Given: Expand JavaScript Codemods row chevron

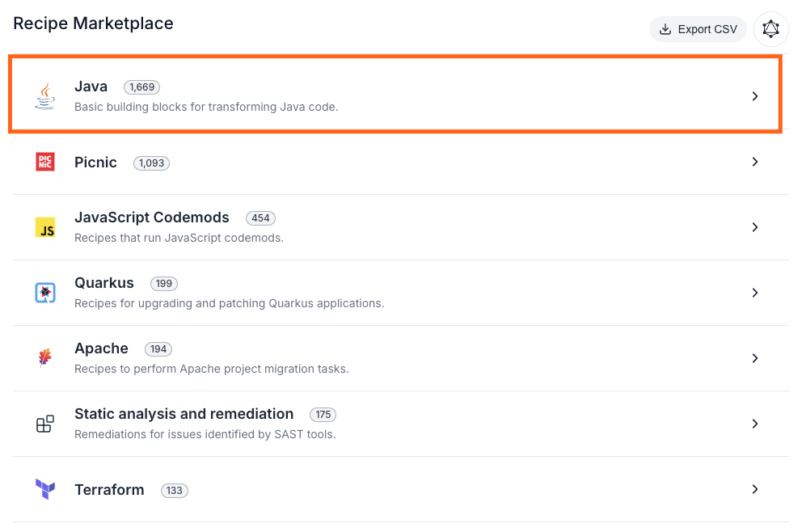Looking at the screenshot, I should (755, 227).
